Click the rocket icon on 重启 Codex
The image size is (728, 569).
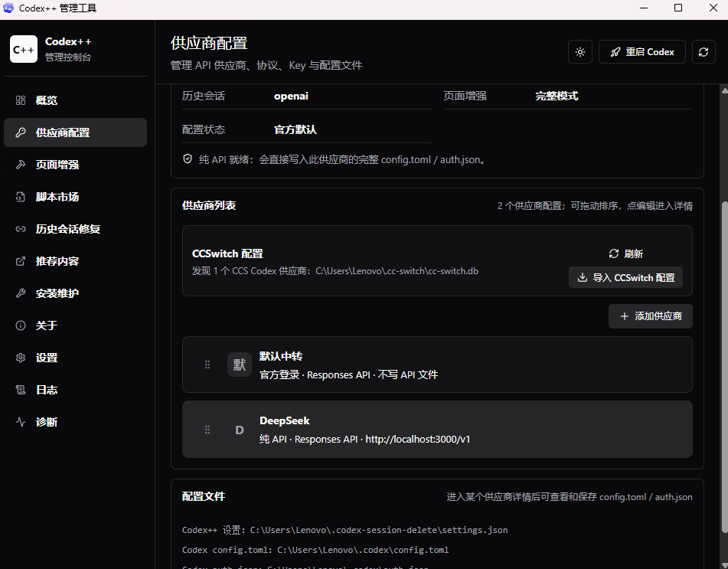(615, 52)
